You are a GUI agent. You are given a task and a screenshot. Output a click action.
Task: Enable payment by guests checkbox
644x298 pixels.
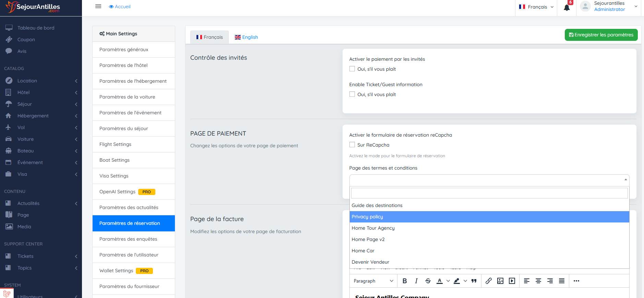352,69
